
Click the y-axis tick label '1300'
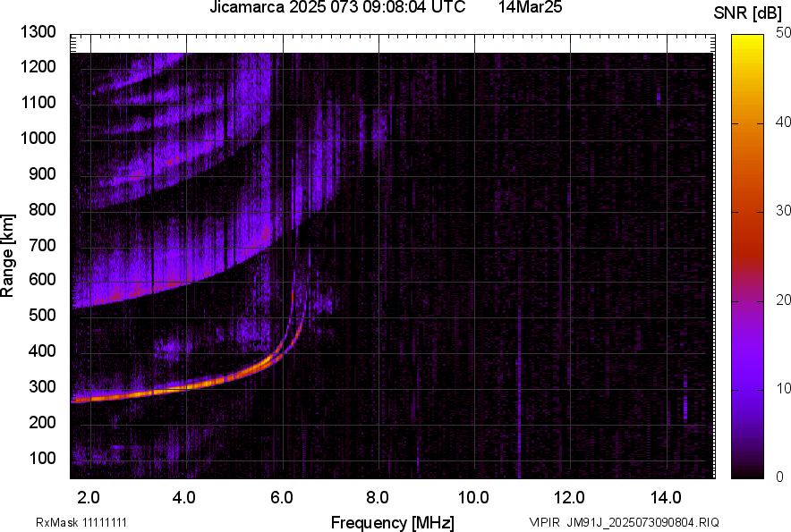tap(38, 32)
